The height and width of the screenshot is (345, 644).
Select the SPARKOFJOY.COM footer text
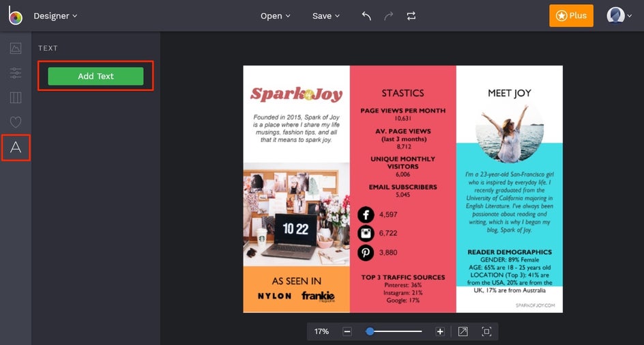click(536, 305)
